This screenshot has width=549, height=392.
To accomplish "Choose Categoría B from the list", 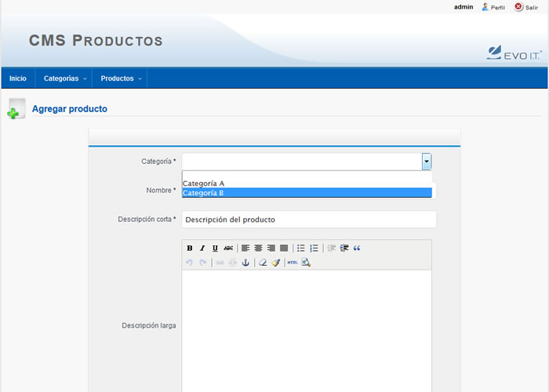I will [307, 193].
